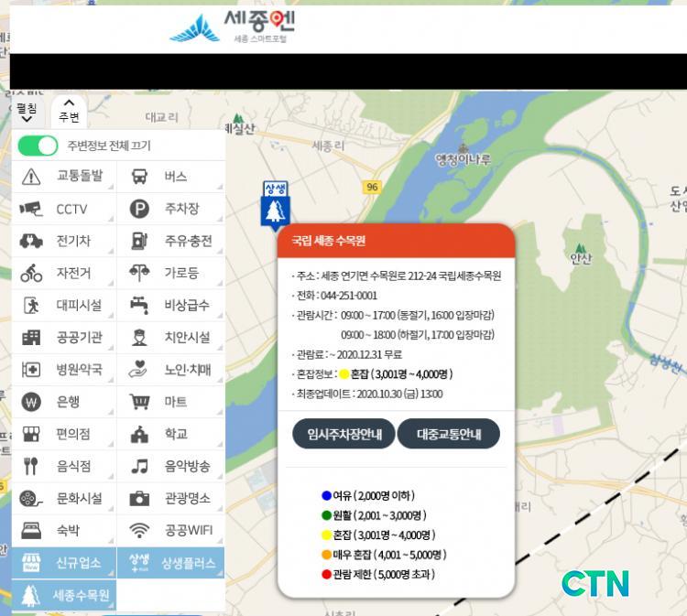687x616 pixels.
Task: Select the 학교 school building icon
Action: coord(139,434)
